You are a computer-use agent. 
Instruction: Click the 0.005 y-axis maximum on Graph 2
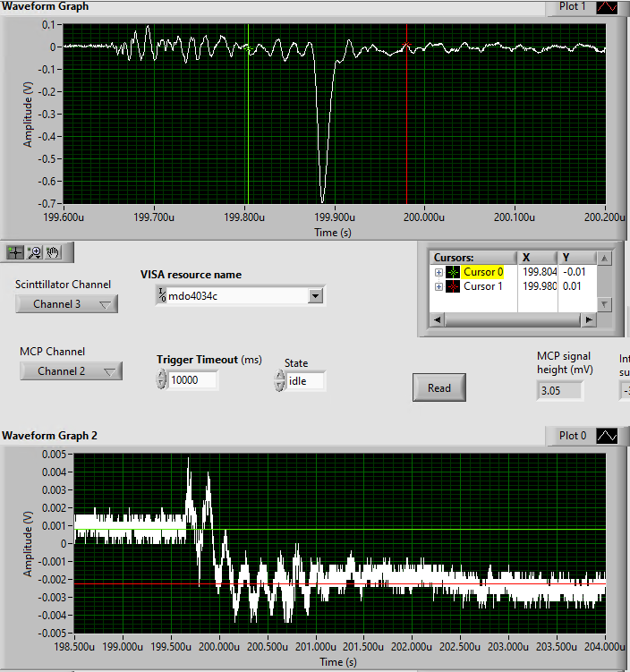tap(54, 455)
